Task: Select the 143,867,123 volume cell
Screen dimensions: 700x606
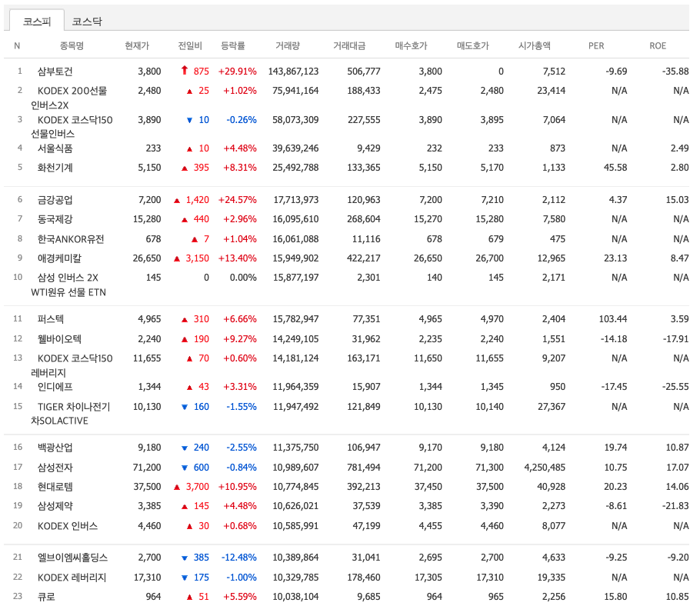Action: coord(293,72)
